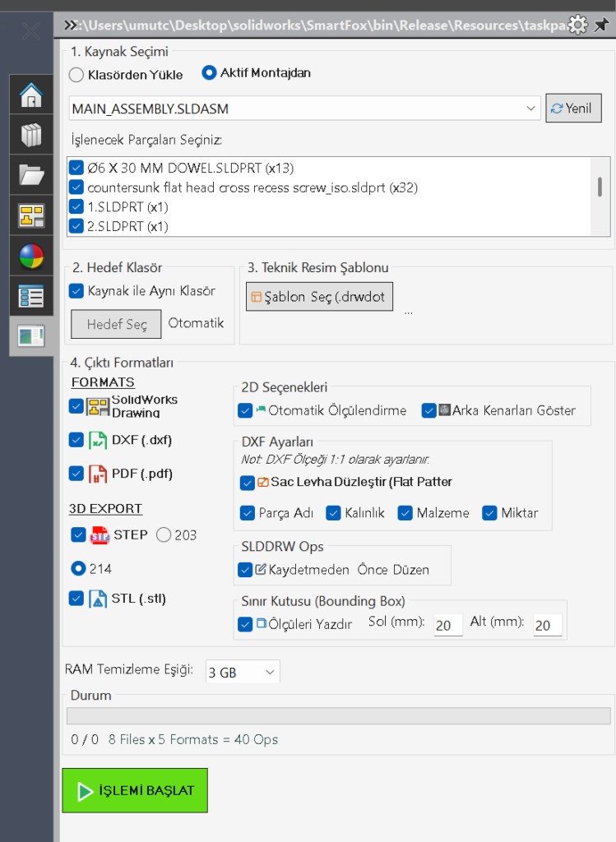Open the Design Library books tab

click(x=31, y=136)
